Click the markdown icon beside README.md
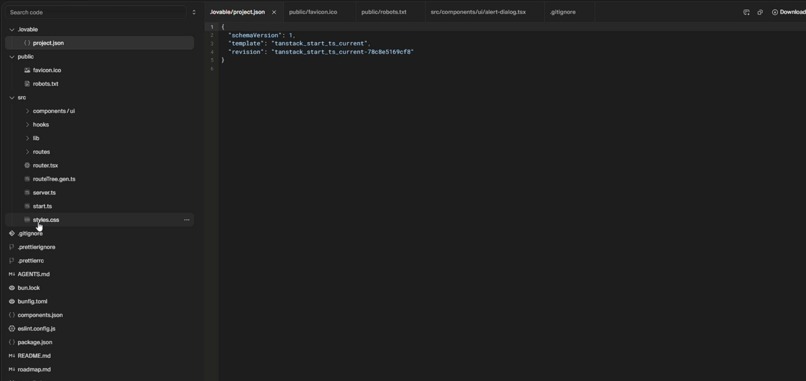The width and height of the screenshot is (806, 381). point(12,356)
